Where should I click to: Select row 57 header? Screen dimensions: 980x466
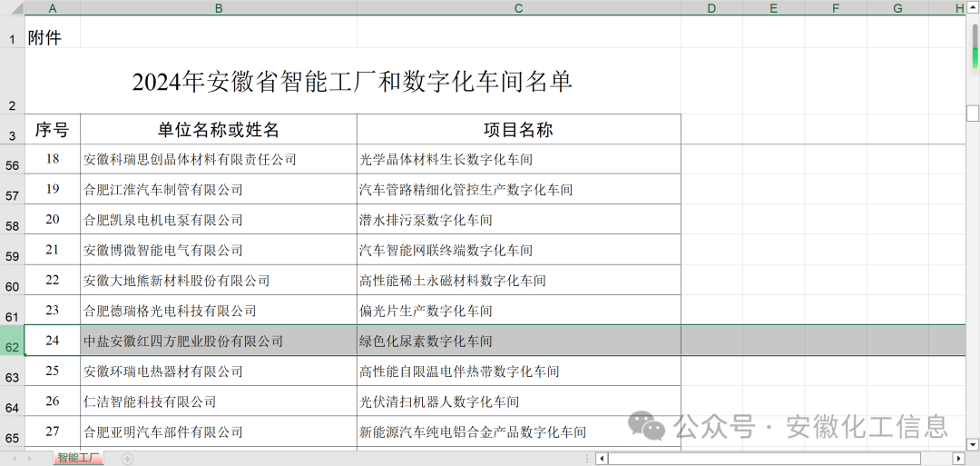point(13,190)
